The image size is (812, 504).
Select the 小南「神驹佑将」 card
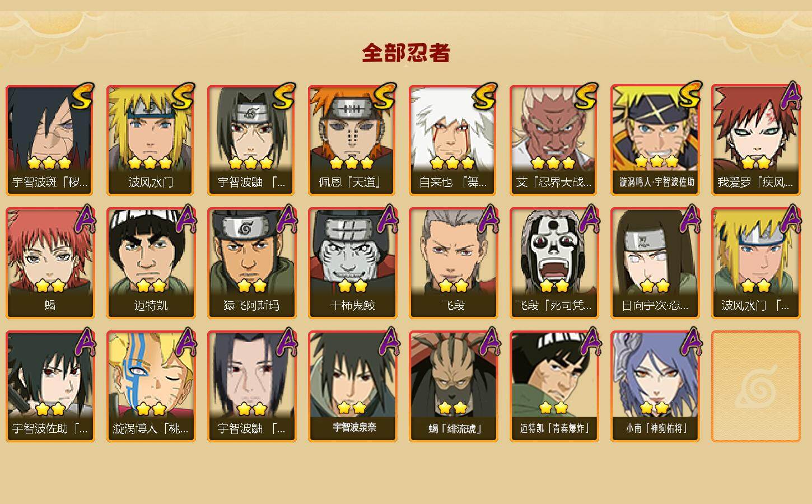pos(655,386)
